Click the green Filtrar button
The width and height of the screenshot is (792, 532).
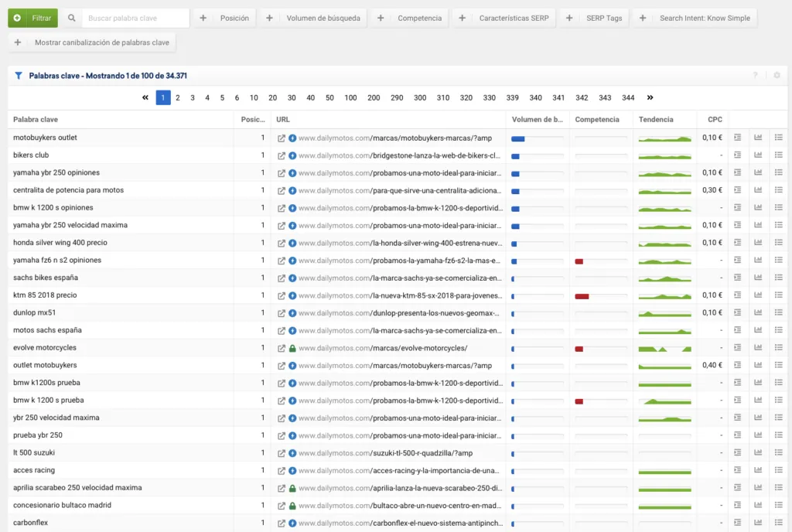click(x=32, y=18)
